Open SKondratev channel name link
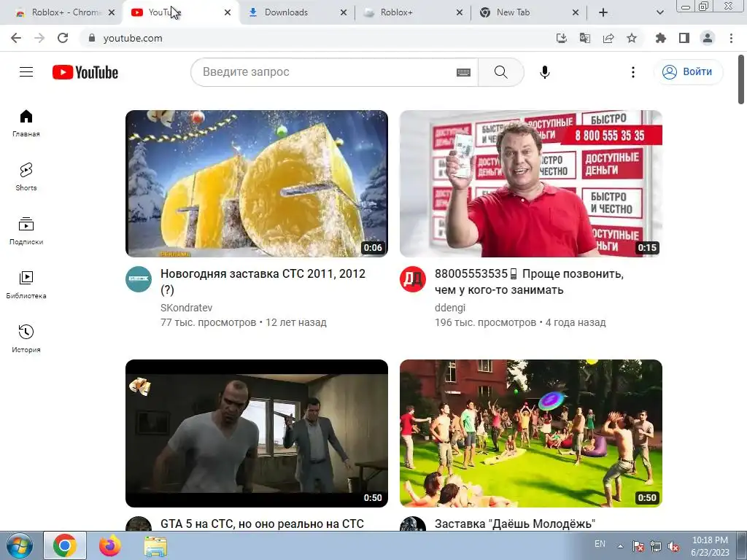 [x=186, y=308]
